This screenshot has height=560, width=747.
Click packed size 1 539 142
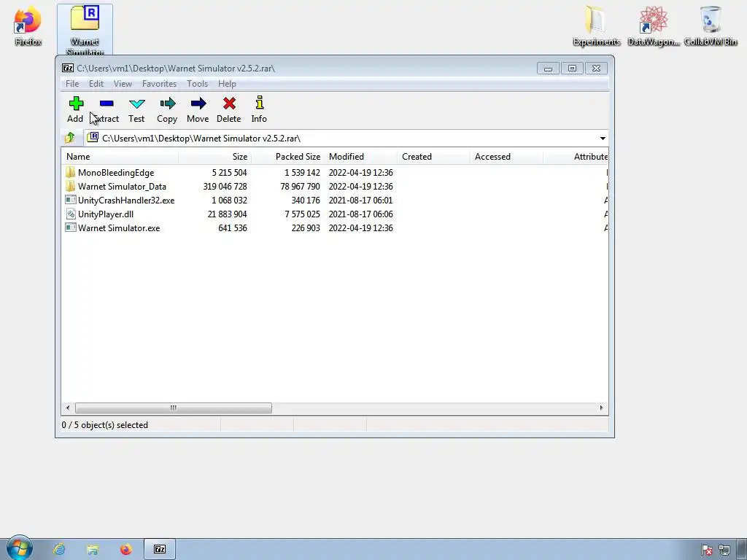tap(302, 172)
